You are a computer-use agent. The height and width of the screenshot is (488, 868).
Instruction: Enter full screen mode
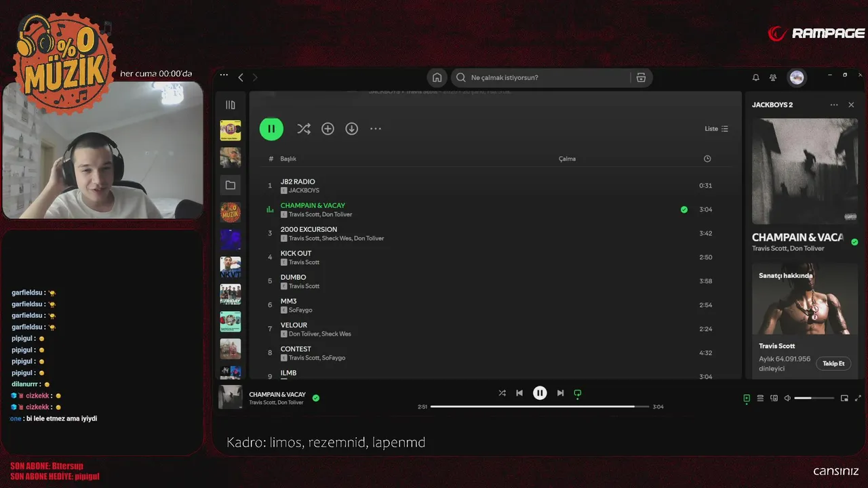click(858, 399)
